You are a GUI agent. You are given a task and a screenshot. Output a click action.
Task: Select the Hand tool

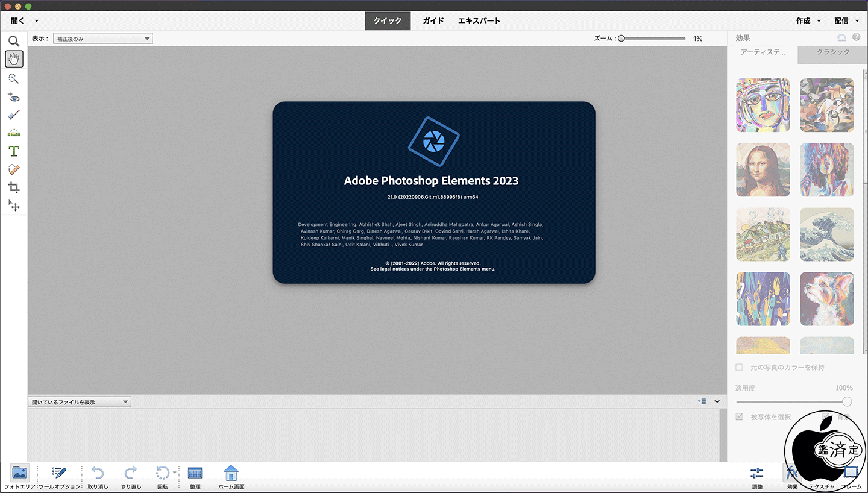(x=14, y=59)
